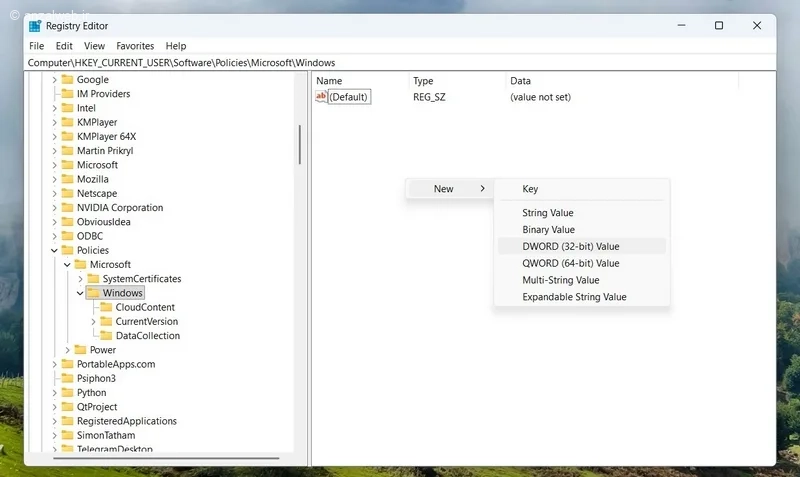Click the SystemCertificates folder icon
The width and height of the screenshot is (800, 477).
(93, 279)
